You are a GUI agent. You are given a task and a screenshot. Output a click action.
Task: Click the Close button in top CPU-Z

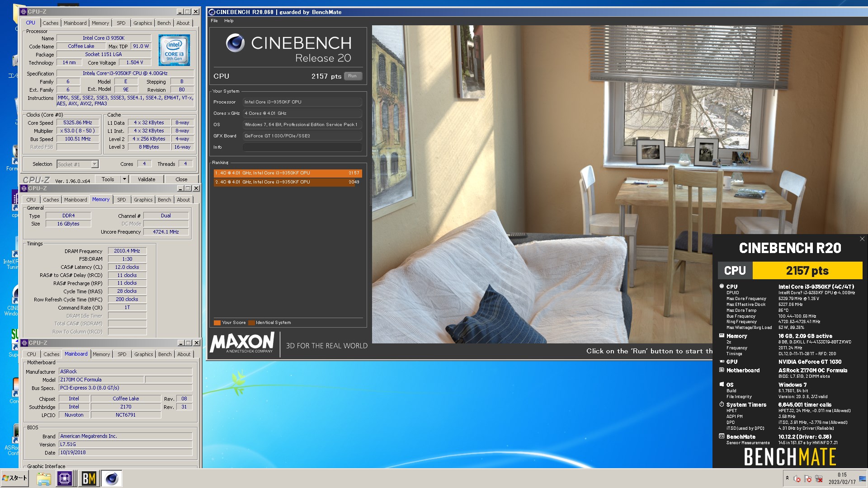coord(181,179)
